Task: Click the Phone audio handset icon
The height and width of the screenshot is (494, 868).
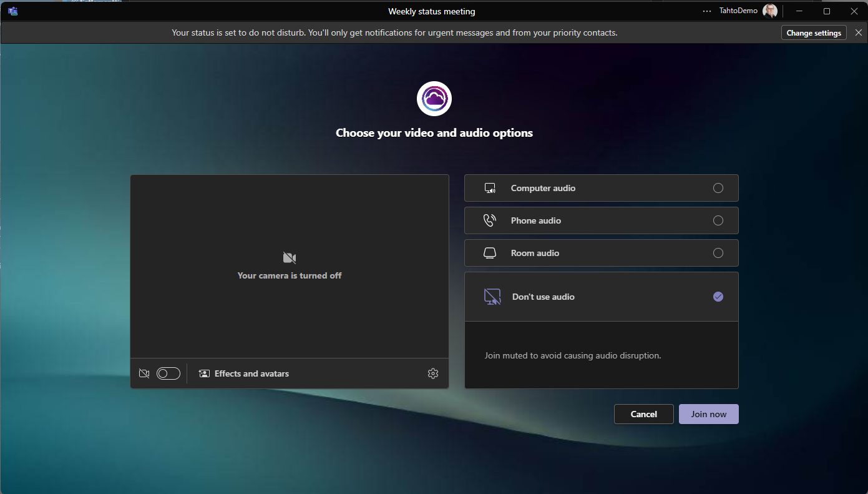Action: (490, 220)
